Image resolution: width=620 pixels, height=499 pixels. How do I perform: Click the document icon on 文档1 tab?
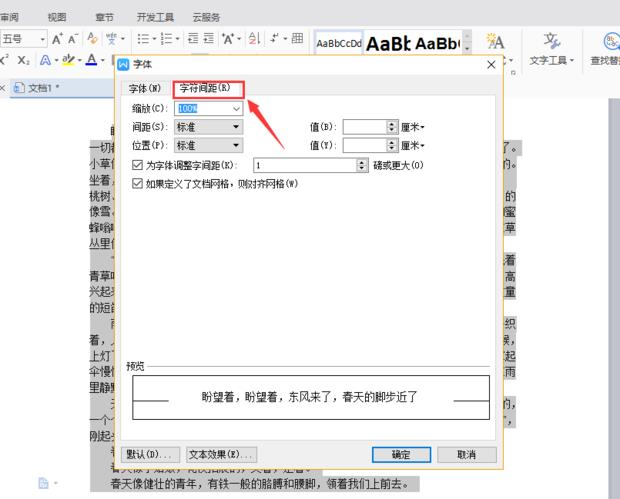click(19, 87)
